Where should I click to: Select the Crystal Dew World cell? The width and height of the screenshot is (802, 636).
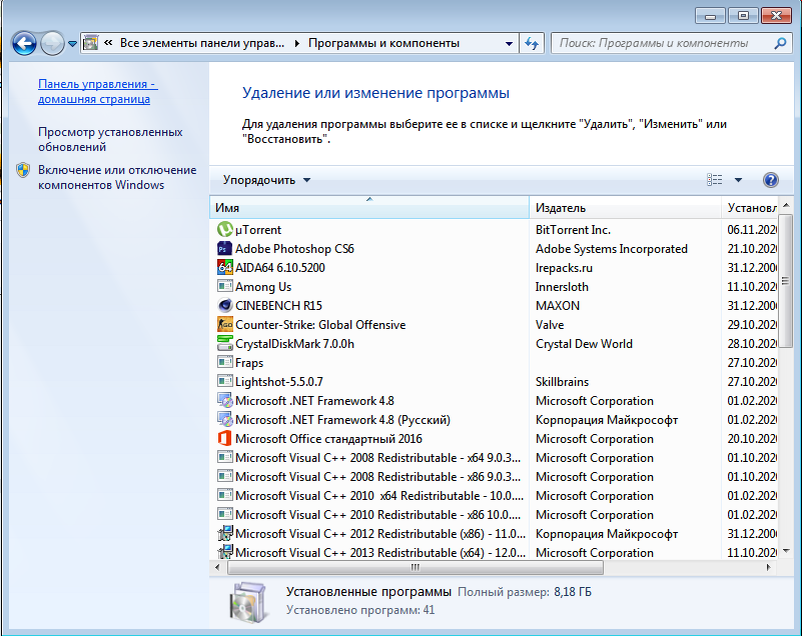coord(584,343)
